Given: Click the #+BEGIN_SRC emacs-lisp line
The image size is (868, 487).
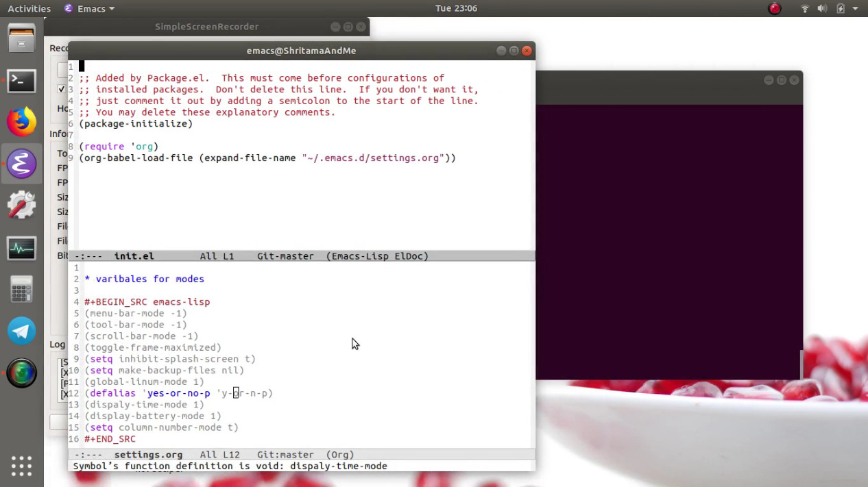Looking at the screenshot, I should pyautogui.click(x=147, y=302).
